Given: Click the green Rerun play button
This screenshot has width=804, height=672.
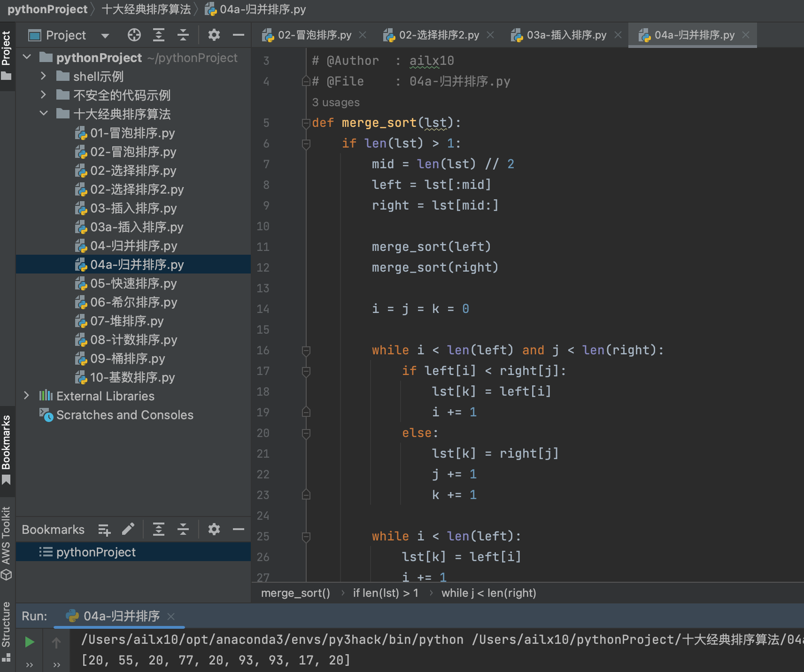Looking at the screenshot, I should (x=30, y=642).
